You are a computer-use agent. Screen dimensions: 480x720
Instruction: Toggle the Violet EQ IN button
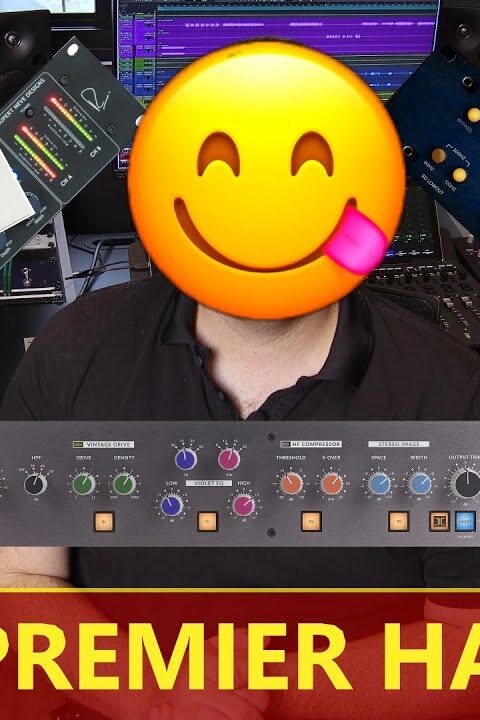tap(207, 521)
